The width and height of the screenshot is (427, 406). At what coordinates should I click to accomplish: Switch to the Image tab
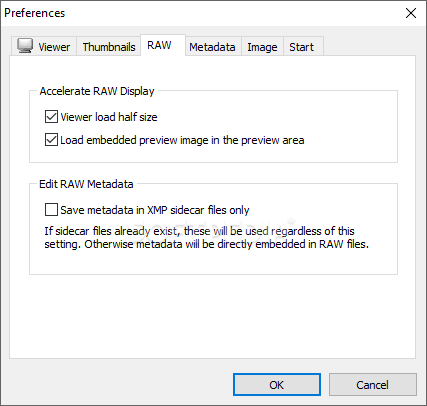[262, 46]
